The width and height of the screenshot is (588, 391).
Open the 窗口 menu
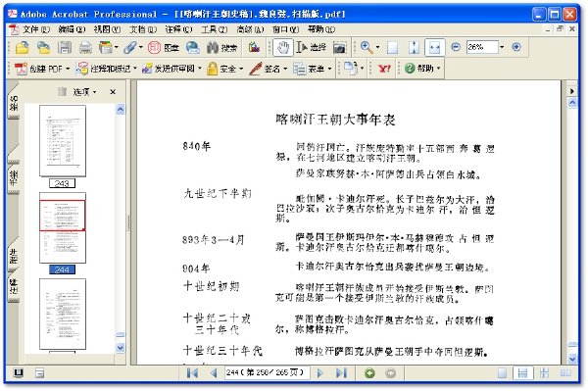[x=285, y=29]
